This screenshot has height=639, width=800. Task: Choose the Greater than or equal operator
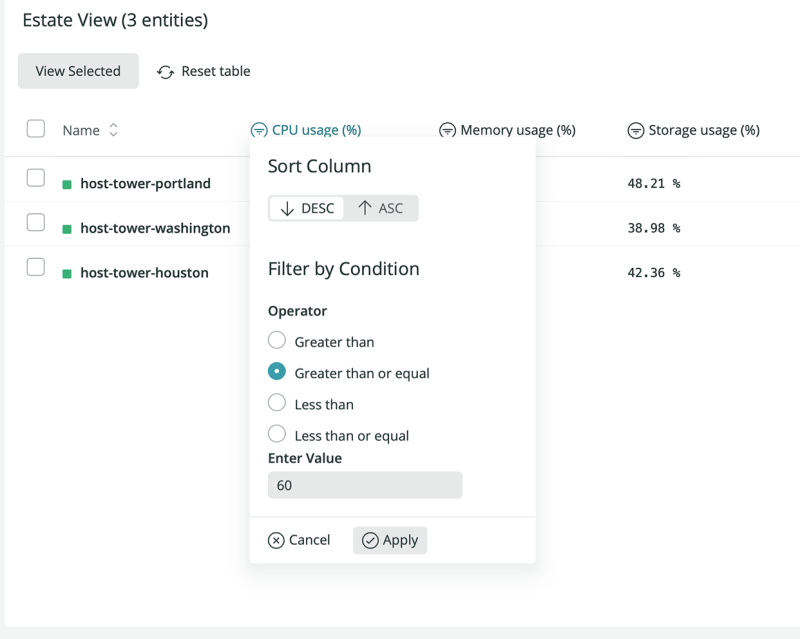point(277,372)
